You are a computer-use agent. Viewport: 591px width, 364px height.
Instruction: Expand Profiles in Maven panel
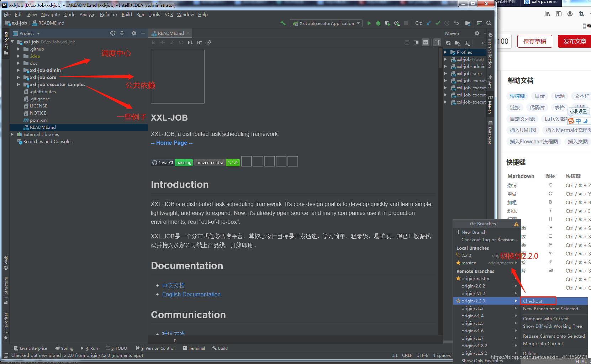tap(445, 52)
